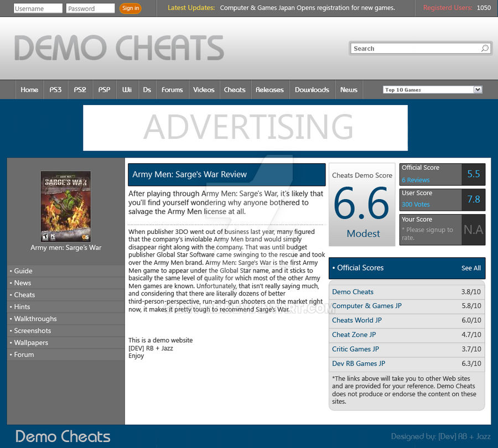Click the DEMO CHEATS header logo
This screenshot has height=448, width=498.
click(119, 48)
